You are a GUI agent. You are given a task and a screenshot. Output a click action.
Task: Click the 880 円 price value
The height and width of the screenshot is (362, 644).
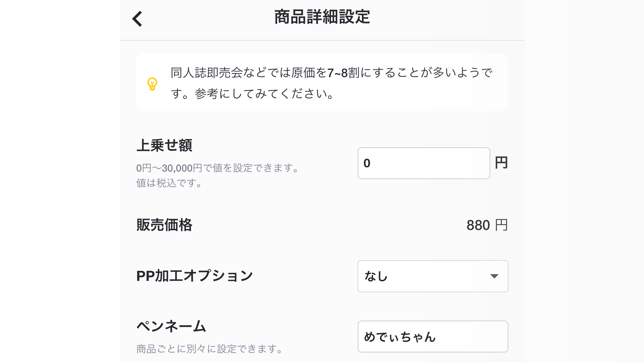point(487,225)
